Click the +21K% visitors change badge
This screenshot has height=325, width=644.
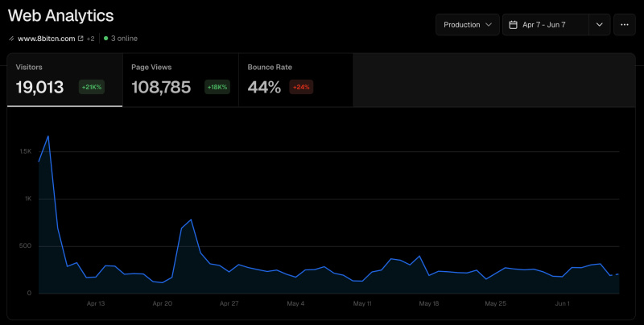tap(91, 87)
